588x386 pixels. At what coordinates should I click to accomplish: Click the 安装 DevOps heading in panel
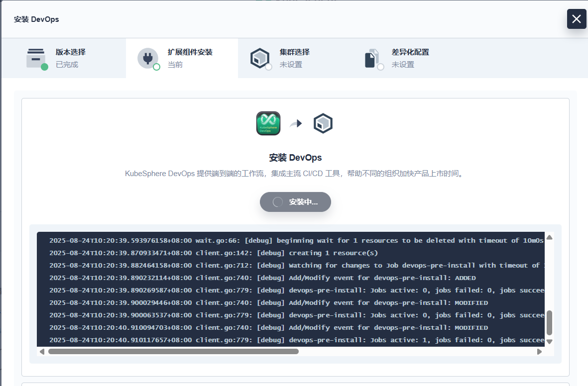pyautogui.click(x=296, y=158)
